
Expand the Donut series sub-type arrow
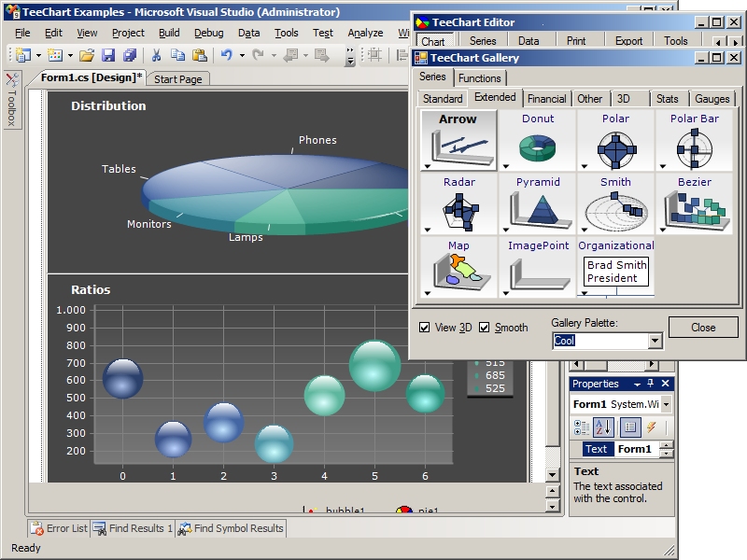(x=506, y=166)
